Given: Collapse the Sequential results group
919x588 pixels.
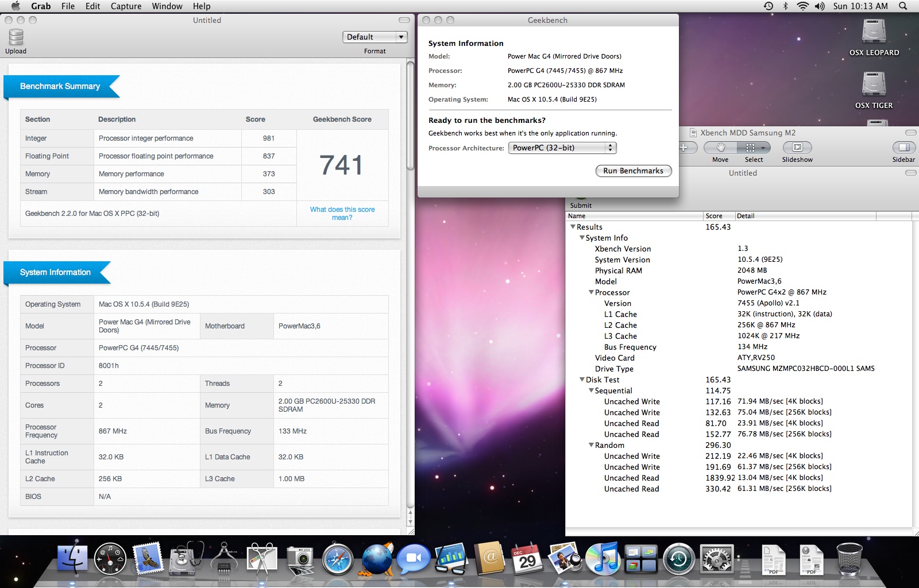Looking at the screenshot, I should point(591,390).
